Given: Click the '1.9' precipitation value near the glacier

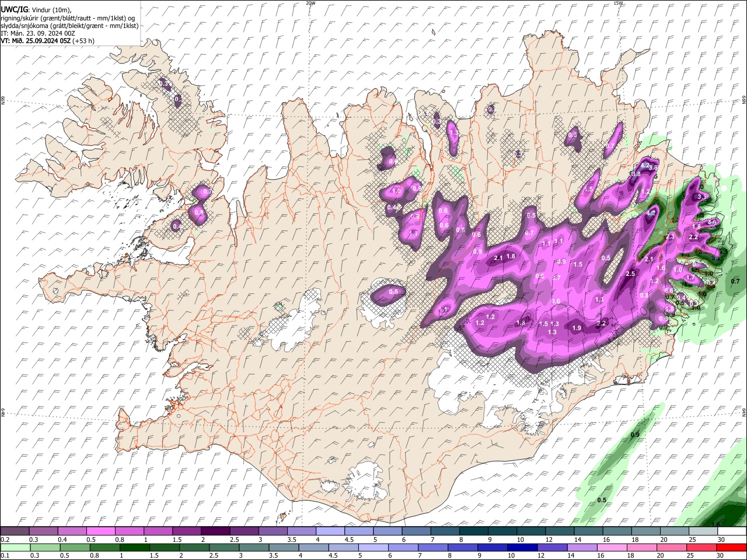Looking at the screenshot, I should click(x=577, y=328).
